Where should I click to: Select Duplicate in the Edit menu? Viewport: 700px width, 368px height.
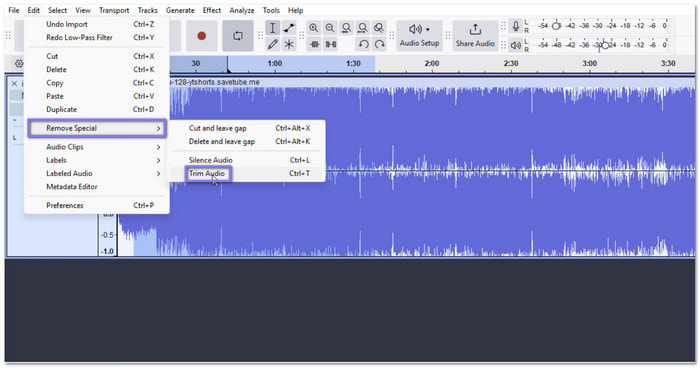tap(96, 109)
